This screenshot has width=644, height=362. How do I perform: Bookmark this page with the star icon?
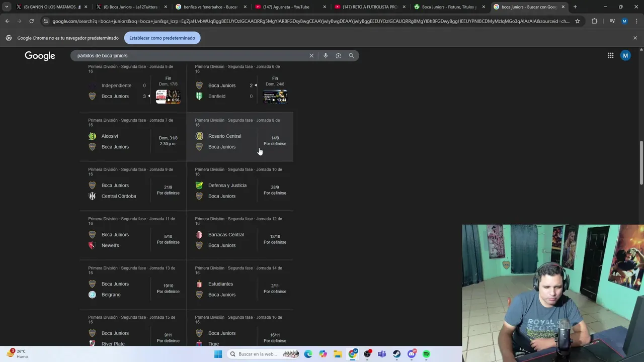coord(578,21)
